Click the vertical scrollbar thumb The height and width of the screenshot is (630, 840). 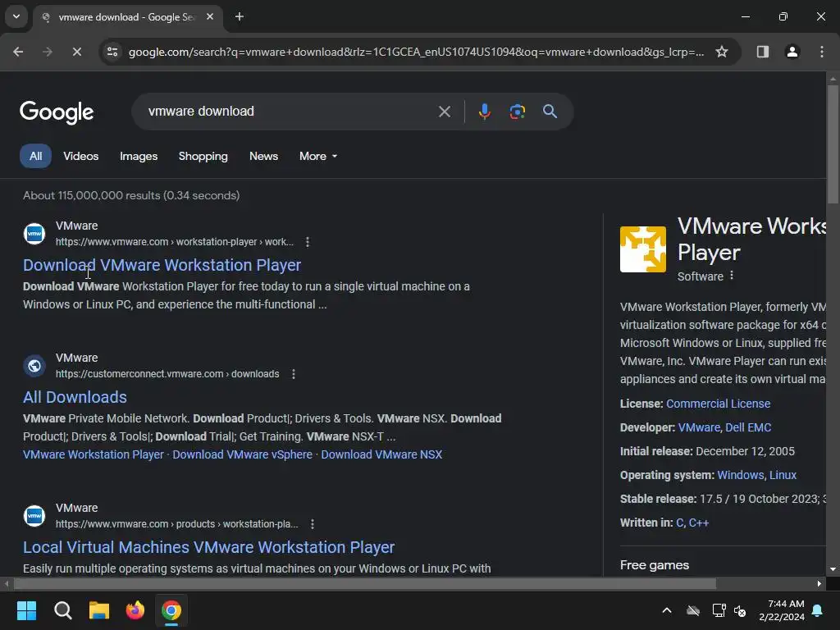[x=833, y=144]
